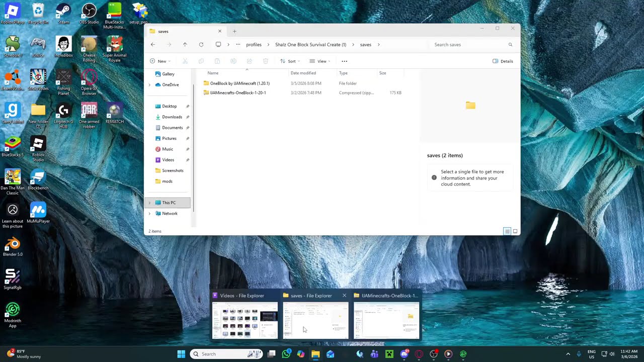Open the mods folder in the navigation pane
Image resolution: width=644 pixels, height=362 pixels.
click(167, 182)
